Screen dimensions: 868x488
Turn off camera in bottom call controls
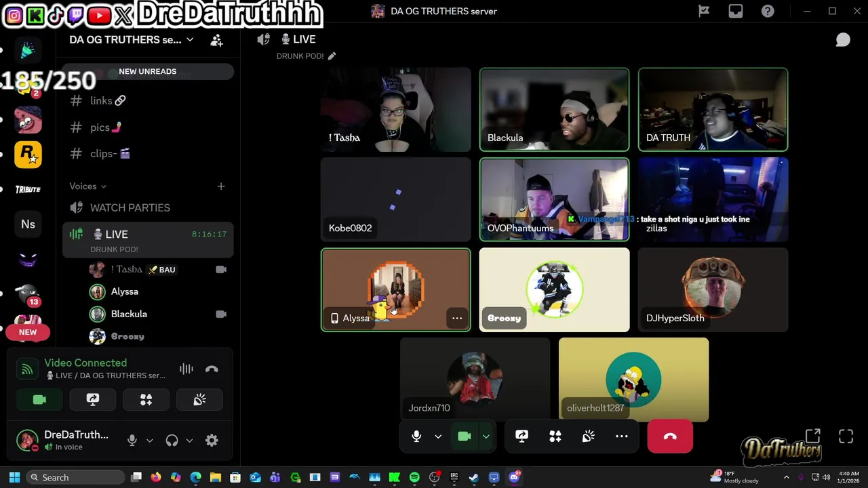coord(464,436)
